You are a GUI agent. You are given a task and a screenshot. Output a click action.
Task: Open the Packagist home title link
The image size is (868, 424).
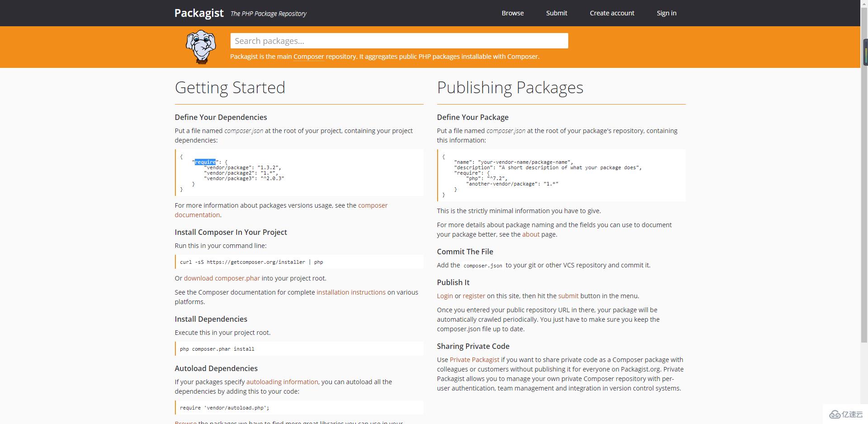pos(199,13)
